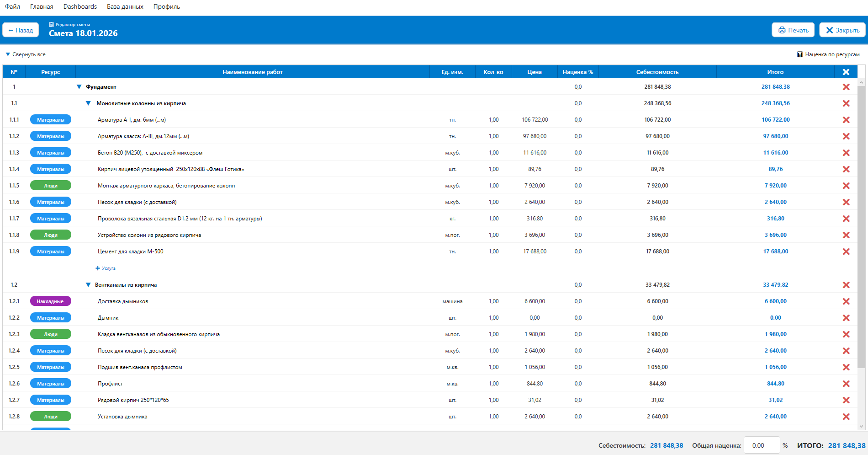Click the Цена cell 11 616,00
This screenshot has height=455, width=868.
click(535, 153)
